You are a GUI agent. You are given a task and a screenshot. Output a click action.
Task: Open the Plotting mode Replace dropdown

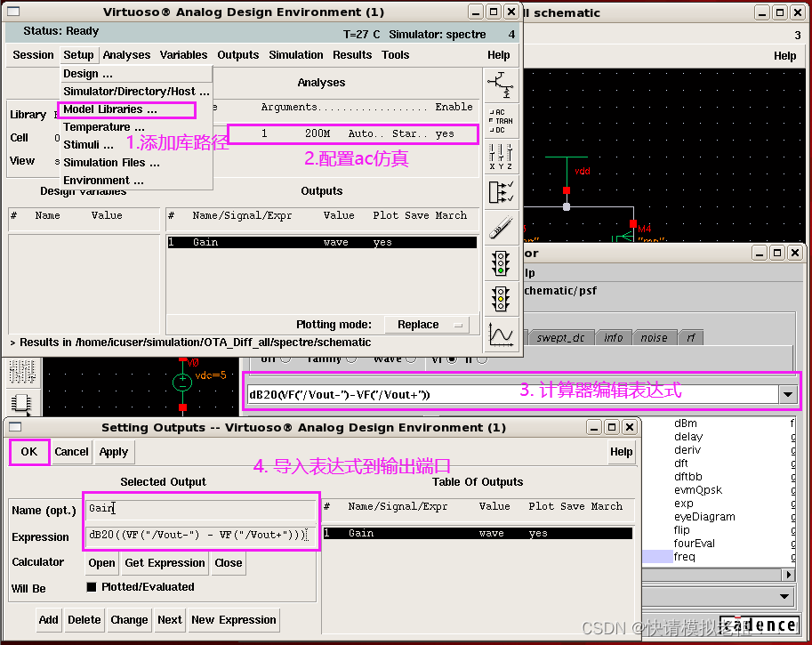(x=427, y=325)
